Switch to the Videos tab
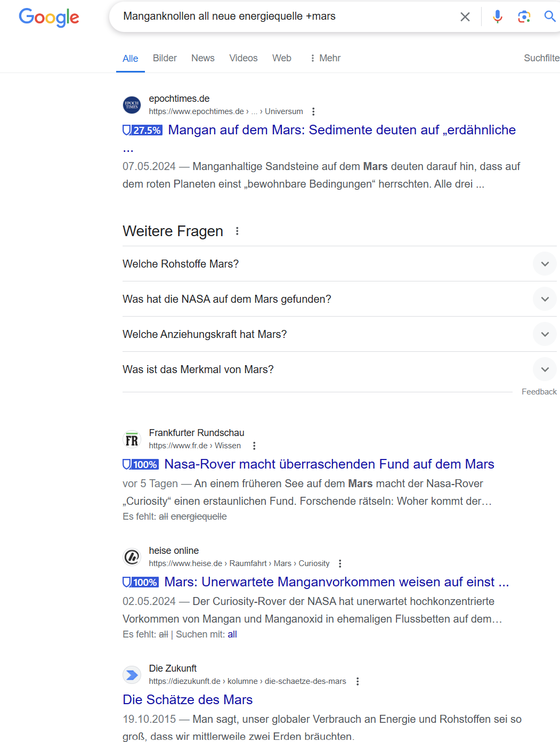Screen dimensions: 560x742 244,58
